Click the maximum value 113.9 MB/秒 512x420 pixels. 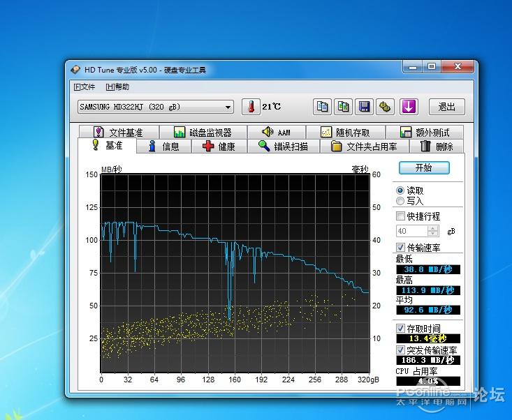click(x=428, y=290)
